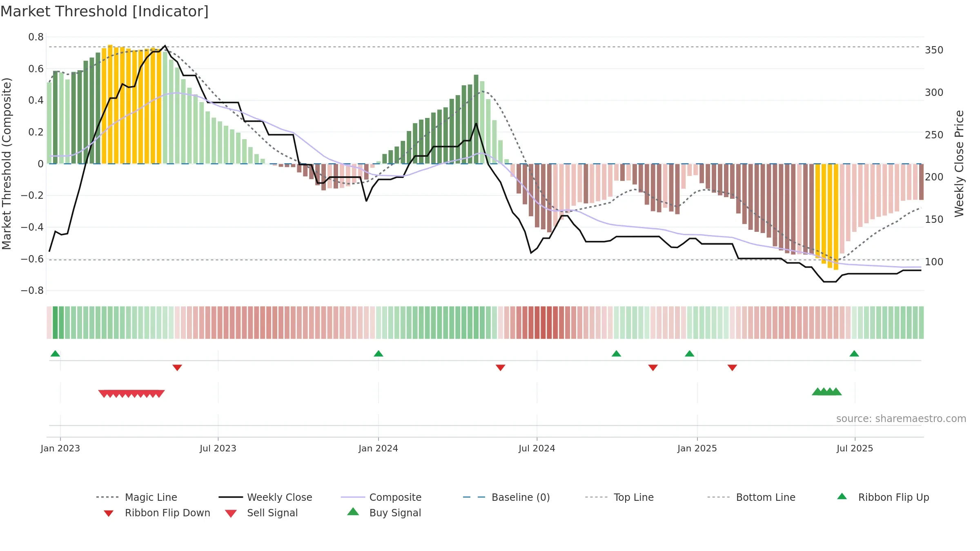Image resolution: width=980 pixels, height=551 pixels.
Task: Click the 350 tick on the right price axis
Action: pyautogui.click(x=934, y=50)
